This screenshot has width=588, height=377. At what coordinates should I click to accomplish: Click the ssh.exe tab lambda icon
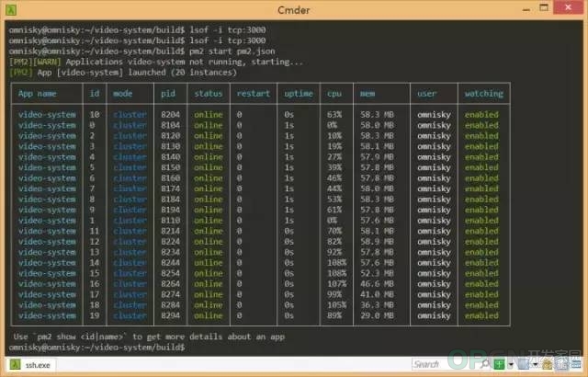pyautogui.click(x=15, y=364)
